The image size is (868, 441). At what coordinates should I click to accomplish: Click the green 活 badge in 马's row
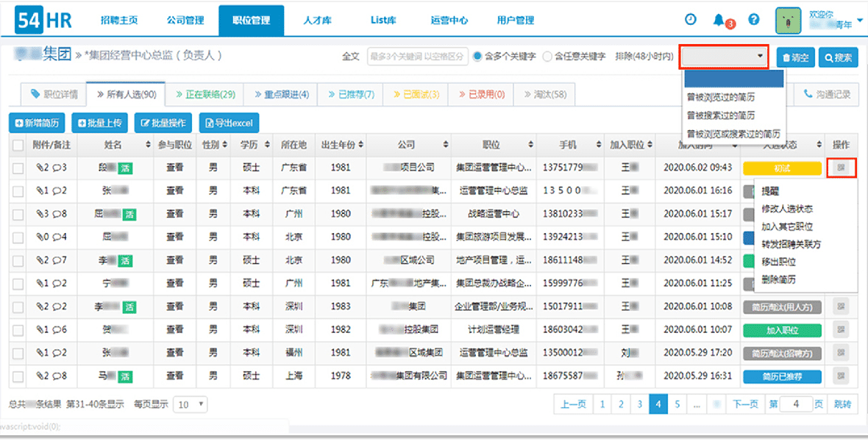(125, 377)
